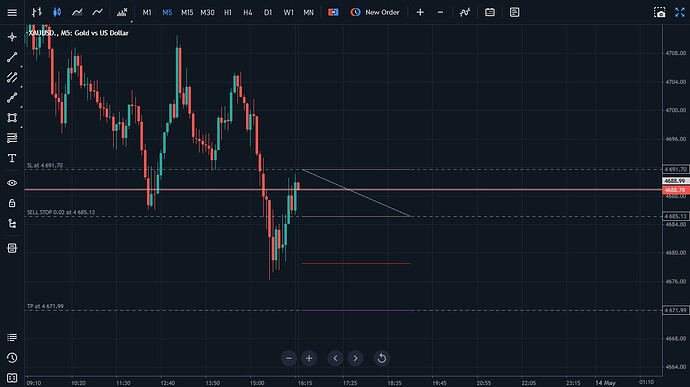Select the M5 timeframe
Screen dimensions: 690x387
coord(167,12)
